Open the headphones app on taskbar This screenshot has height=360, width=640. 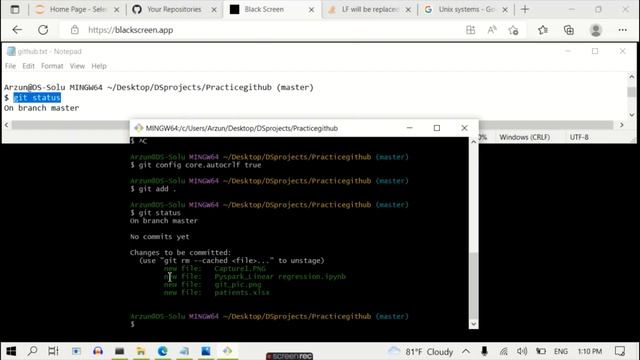(98, 351)
